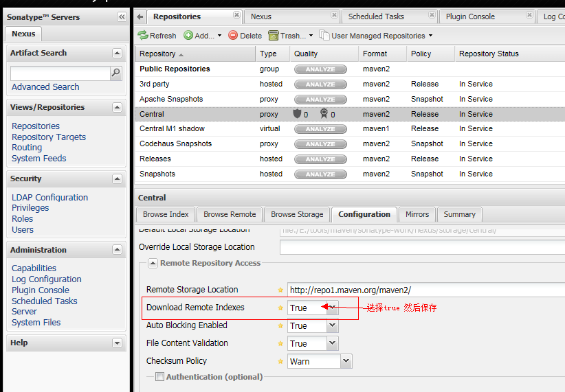Screen dimensions: 565x392
Task: Expand the Help panel
Action: pos(117,343)
